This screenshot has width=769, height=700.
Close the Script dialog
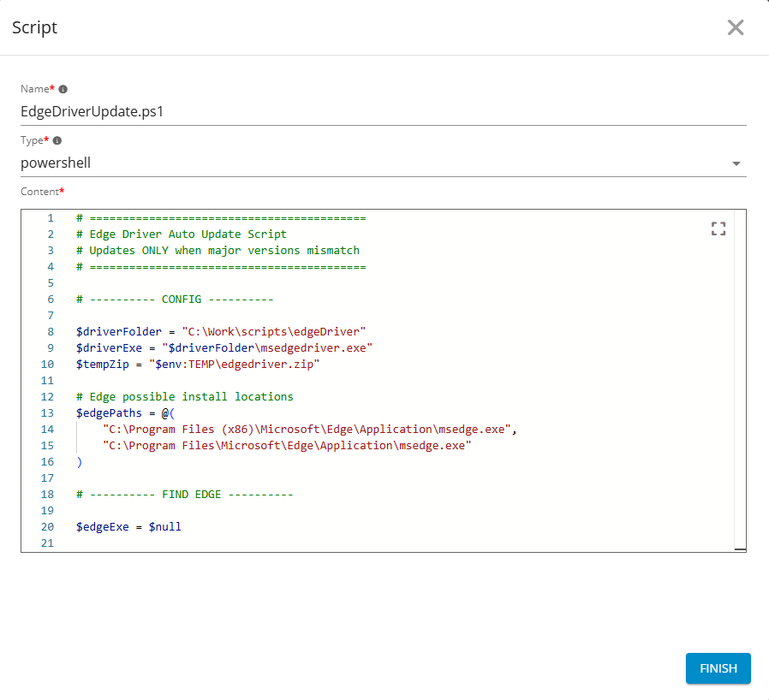coord(735,27)
